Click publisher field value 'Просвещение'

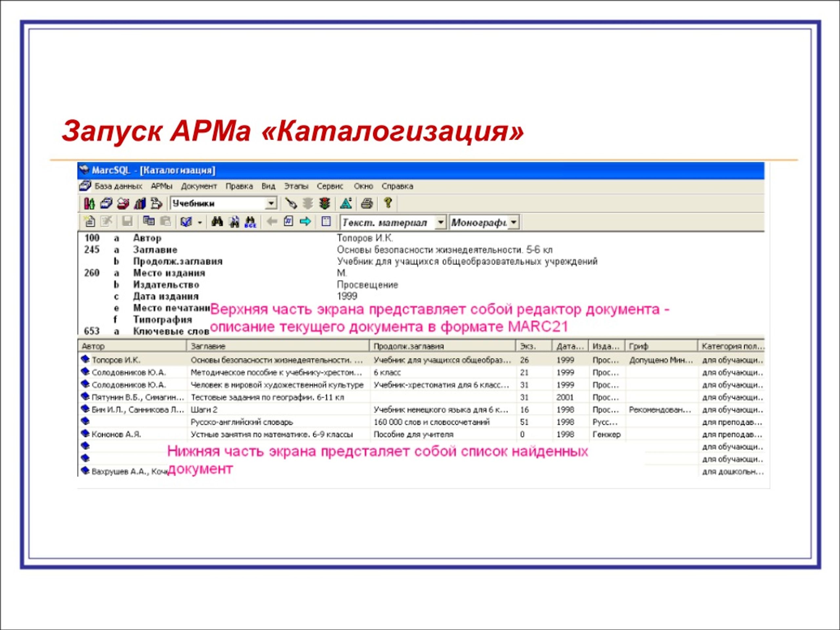coord(367,285)
